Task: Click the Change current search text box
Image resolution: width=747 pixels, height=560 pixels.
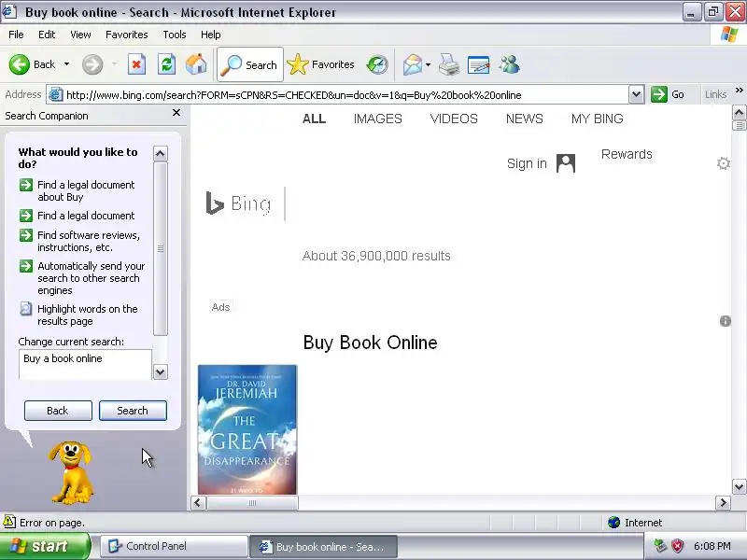Action: tap(85, 365)
